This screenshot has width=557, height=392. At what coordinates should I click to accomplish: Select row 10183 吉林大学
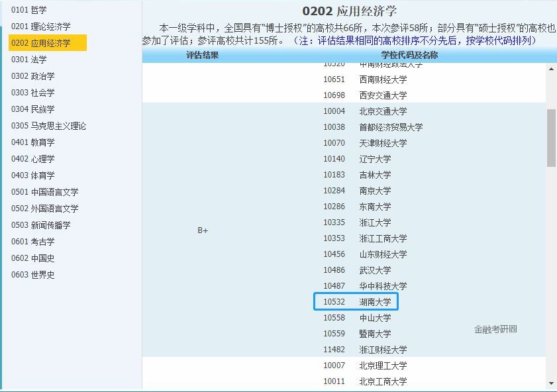click(x=357, y=175)
